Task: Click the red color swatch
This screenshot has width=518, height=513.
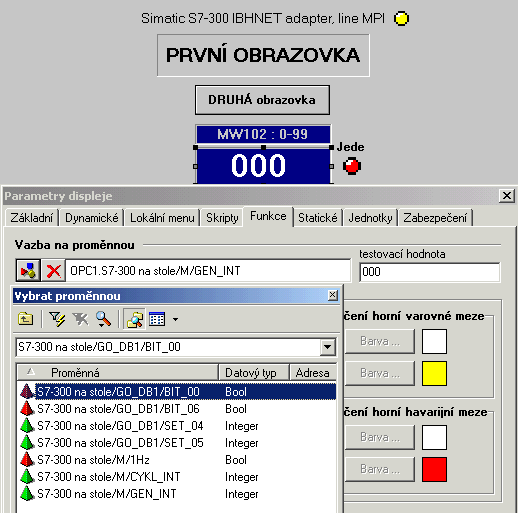Action: [434, 469]
